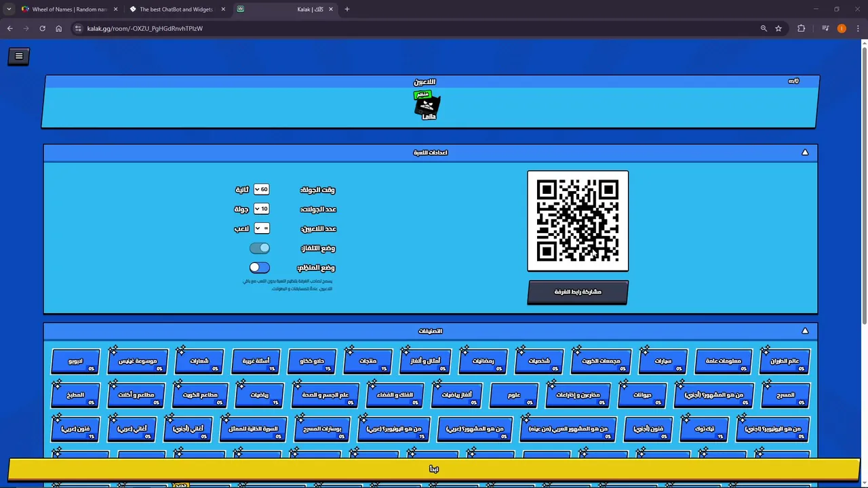Select the مطاعم الكويت category

[x=200, y=395]
